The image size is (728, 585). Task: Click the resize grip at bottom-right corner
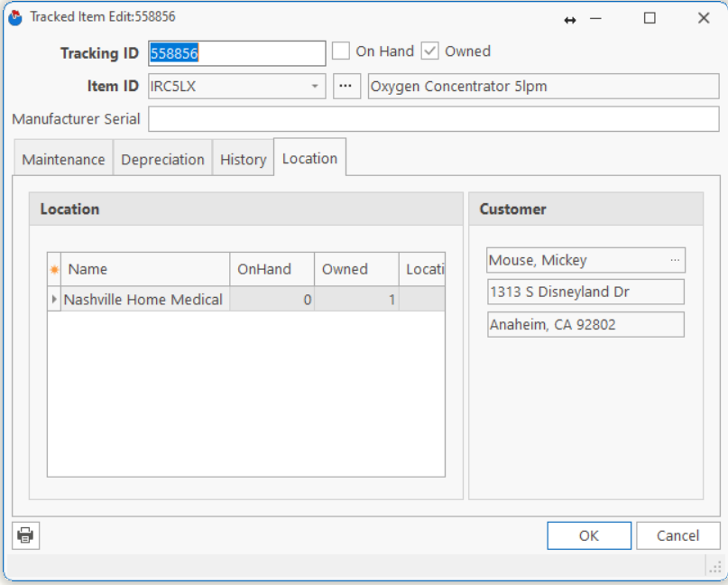coord(714,566)
